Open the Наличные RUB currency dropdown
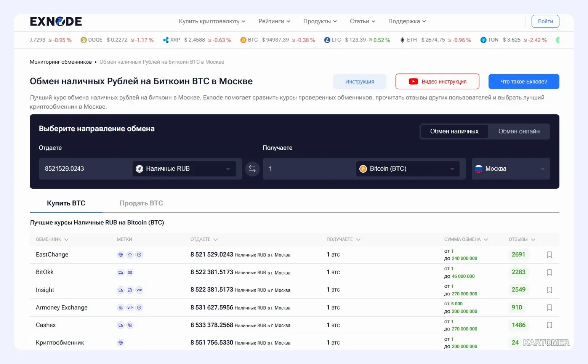The image size is (588, 364). point(184,169)
